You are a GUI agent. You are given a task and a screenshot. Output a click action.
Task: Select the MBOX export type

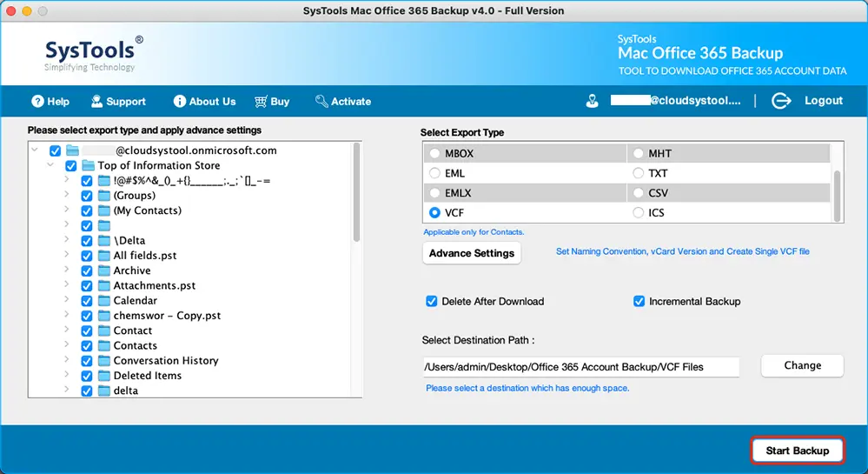pyautogui.click(x=434, y=154)
